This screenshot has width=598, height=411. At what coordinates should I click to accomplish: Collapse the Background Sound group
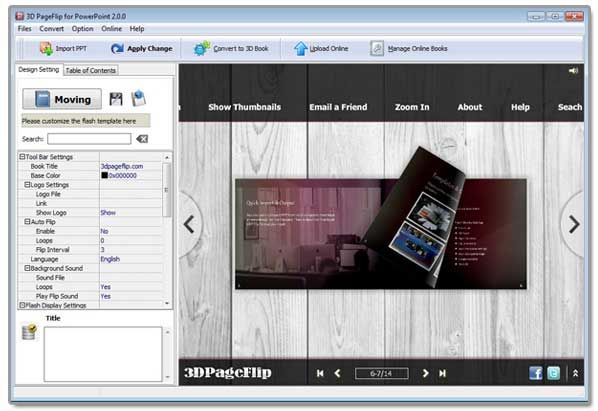tap(27, 268)
